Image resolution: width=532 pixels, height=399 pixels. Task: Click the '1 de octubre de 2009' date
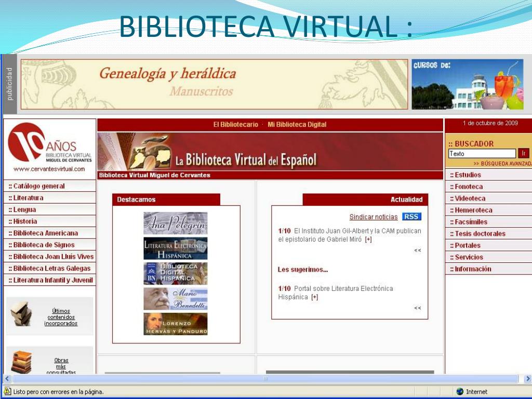(x=490, y=123)
